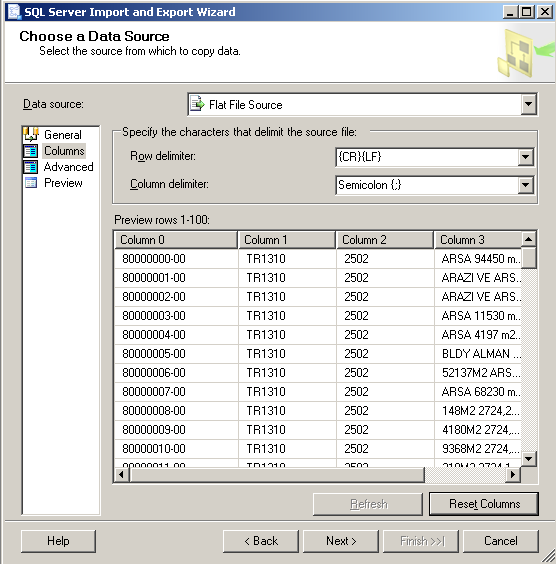556x564 pixels.
Task: Expand the Column delimiter dropdown
Action: 525,185
